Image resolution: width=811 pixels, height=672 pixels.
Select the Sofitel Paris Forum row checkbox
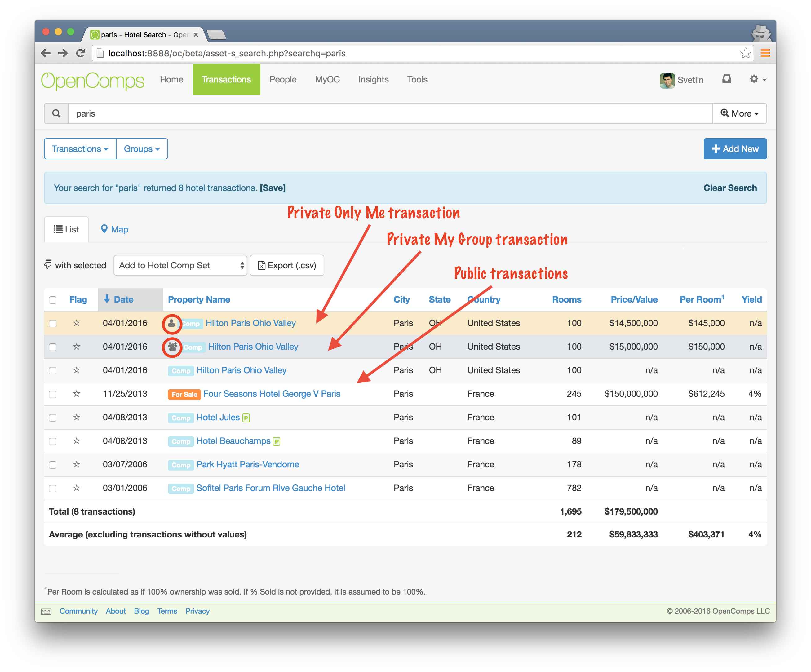pyautogui.click(x=53, y=489)
